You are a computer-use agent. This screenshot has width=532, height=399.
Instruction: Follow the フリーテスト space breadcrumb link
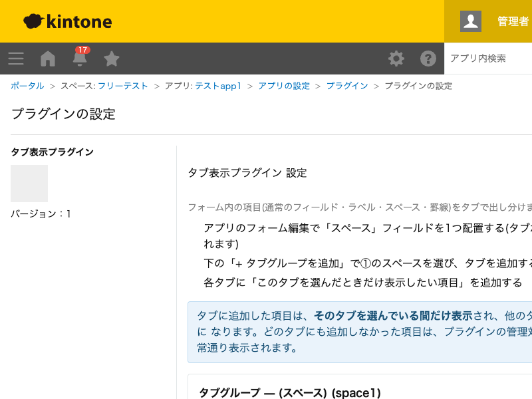pyautogui.click(x=123, y=86)
